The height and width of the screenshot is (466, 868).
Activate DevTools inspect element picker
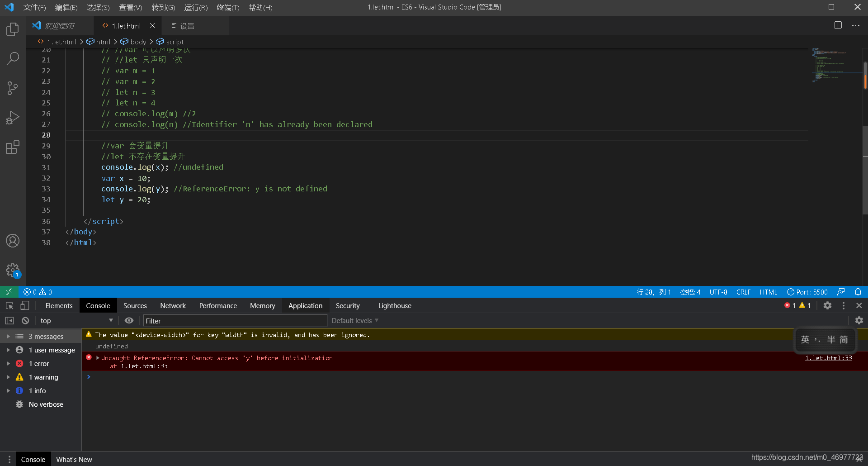(9, 306)
